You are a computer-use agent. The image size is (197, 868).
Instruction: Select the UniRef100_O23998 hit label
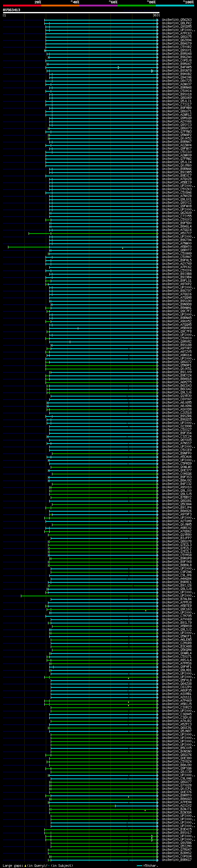pyautogui.click(x=177, y=426)
